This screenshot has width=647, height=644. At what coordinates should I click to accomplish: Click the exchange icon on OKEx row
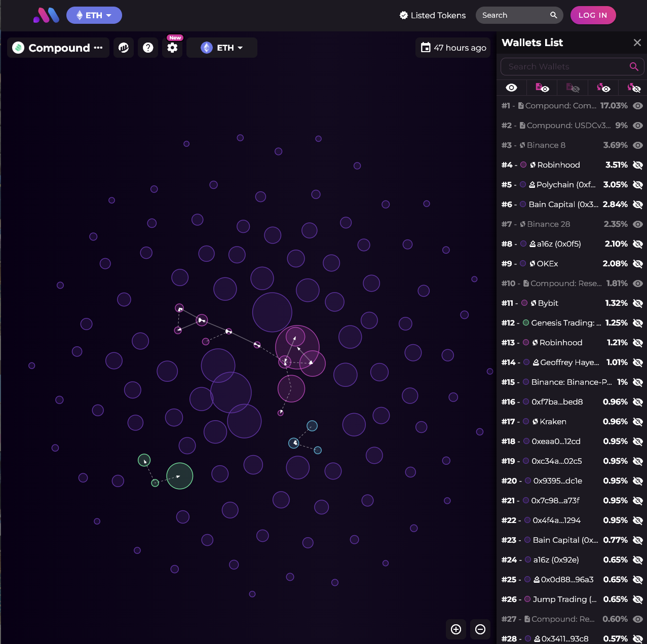coord(532,264)
